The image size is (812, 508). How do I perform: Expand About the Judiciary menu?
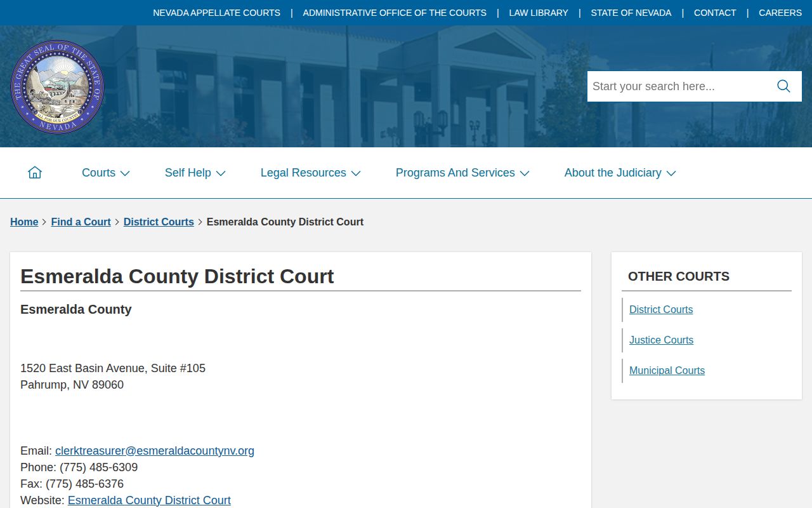click(620, 173)
